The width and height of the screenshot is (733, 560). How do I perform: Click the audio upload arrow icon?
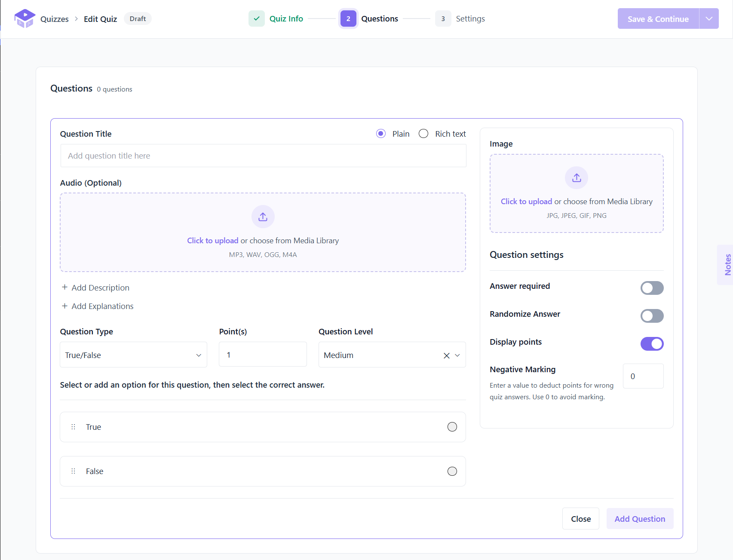click(x=263, y=217)
